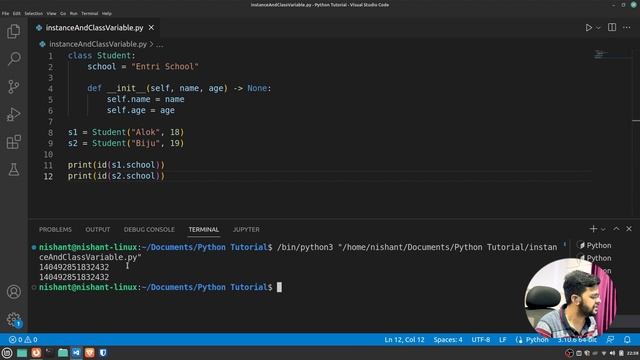This screenshot has width=640, height=360.
Task: Open the Run and Debug view
Action: pos(13,114)
